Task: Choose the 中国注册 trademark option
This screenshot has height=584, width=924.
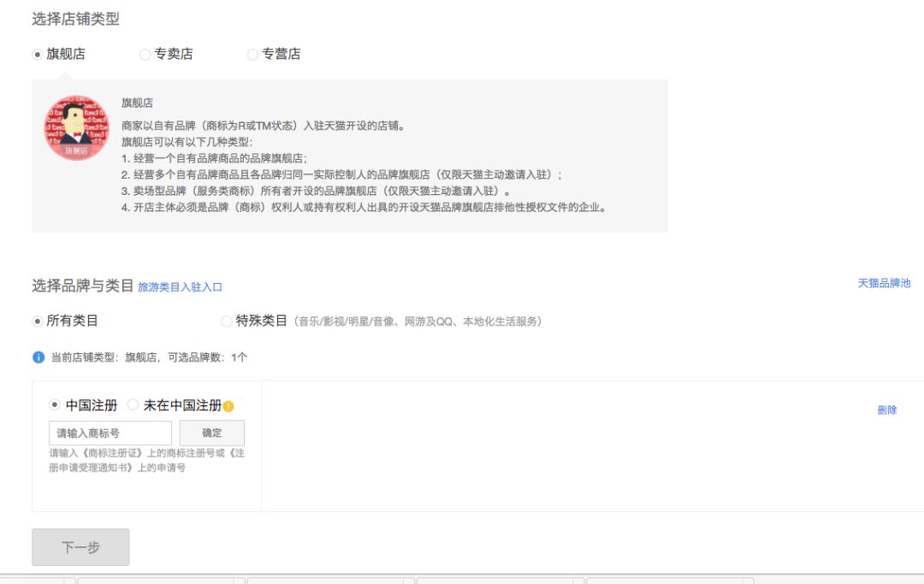Action: (55, 403)
